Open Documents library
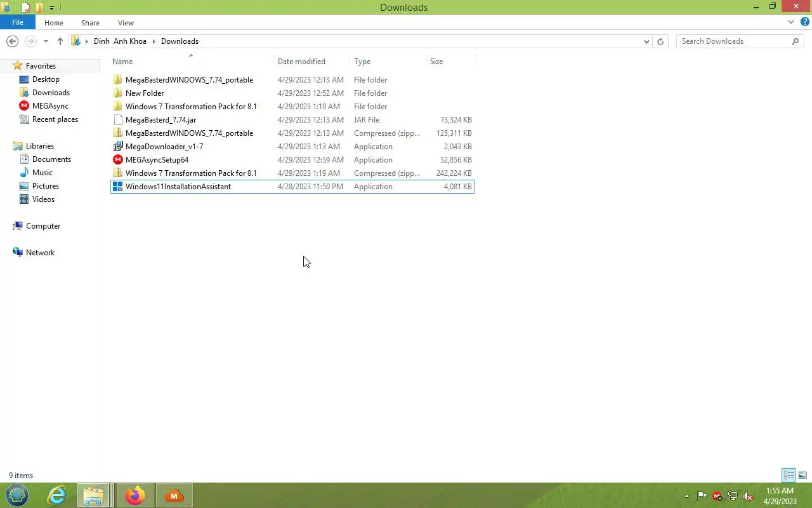 pyautogui.click(x=51, y=159)
